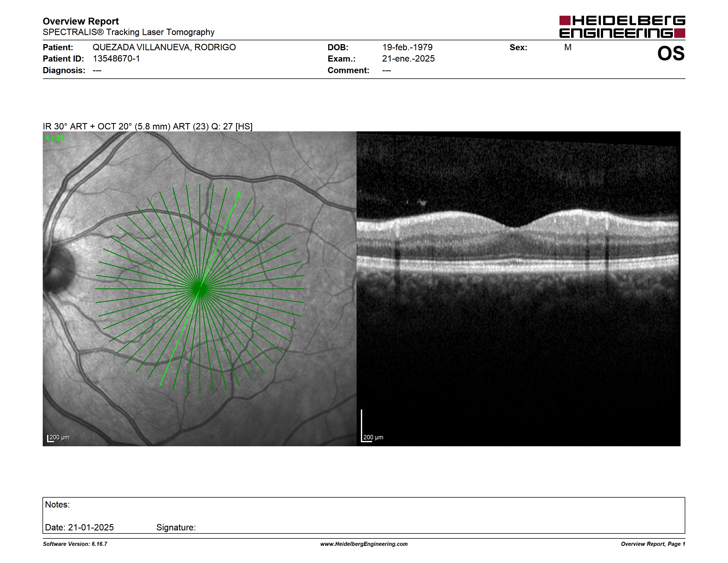Click the fundus image "200 µm" scale
728x563 pixels.
(x=58, y=438)
